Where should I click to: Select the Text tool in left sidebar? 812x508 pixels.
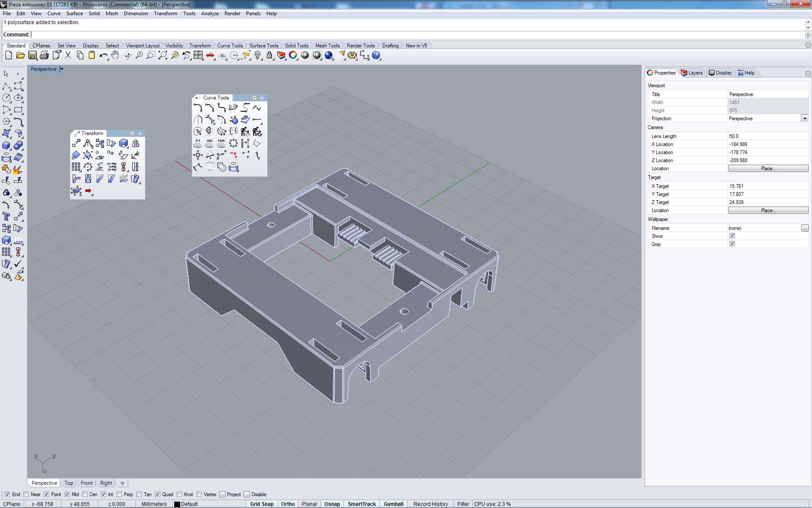(6, 217)
